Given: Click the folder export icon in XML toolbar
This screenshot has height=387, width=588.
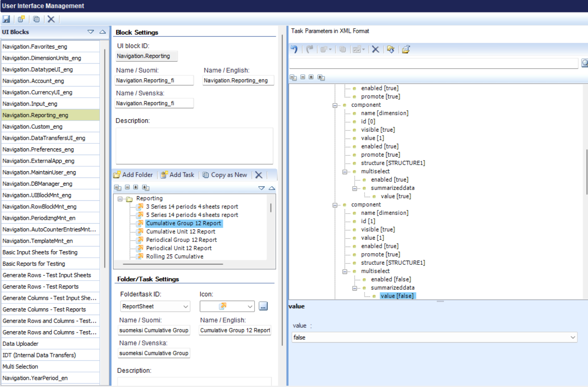Looking at the screenshot, I should click(x=406, y=49).
